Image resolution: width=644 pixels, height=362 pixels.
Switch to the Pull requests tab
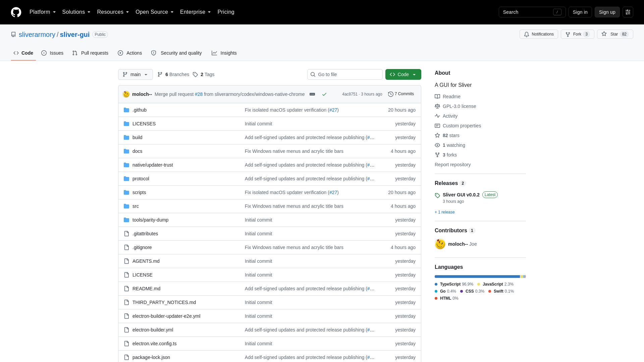90,53
